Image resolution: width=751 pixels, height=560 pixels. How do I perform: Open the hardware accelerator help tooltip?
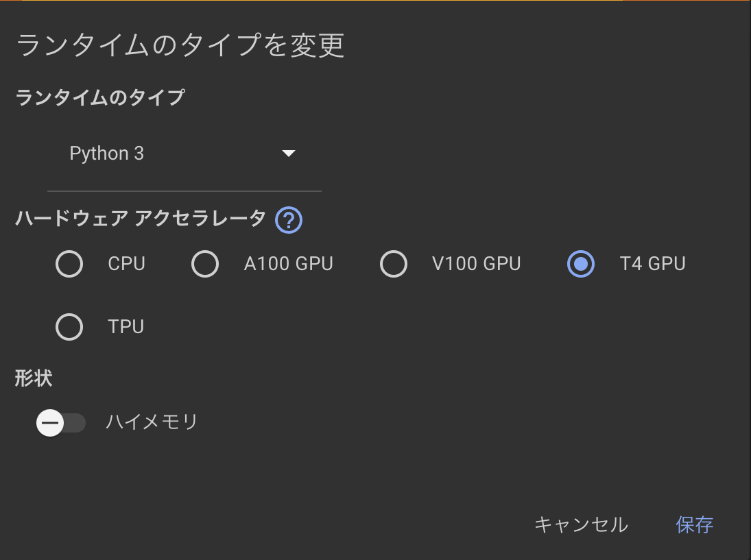coord(288,221)
